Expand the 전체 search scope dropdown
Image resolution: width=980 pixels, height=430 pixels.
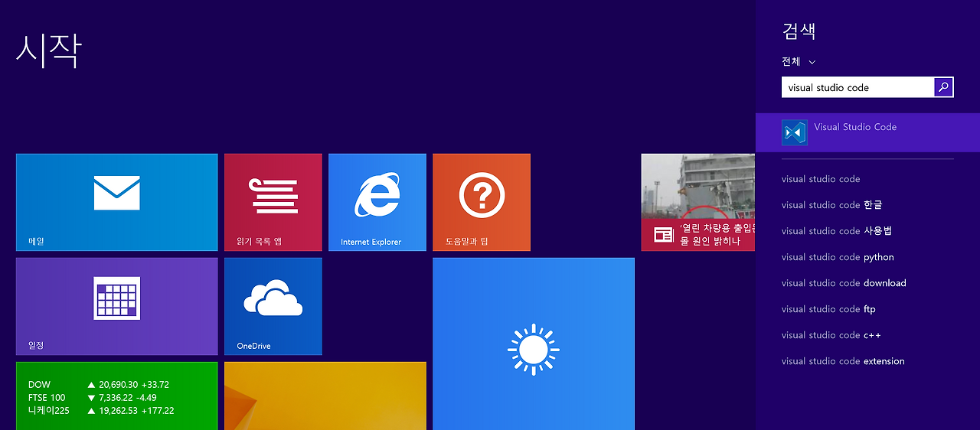click(x=799, y=62)
